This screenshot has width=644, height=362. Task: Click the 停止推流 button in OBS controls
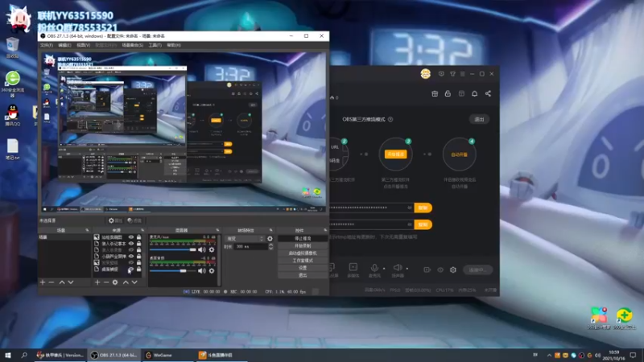tap(303, 238)
